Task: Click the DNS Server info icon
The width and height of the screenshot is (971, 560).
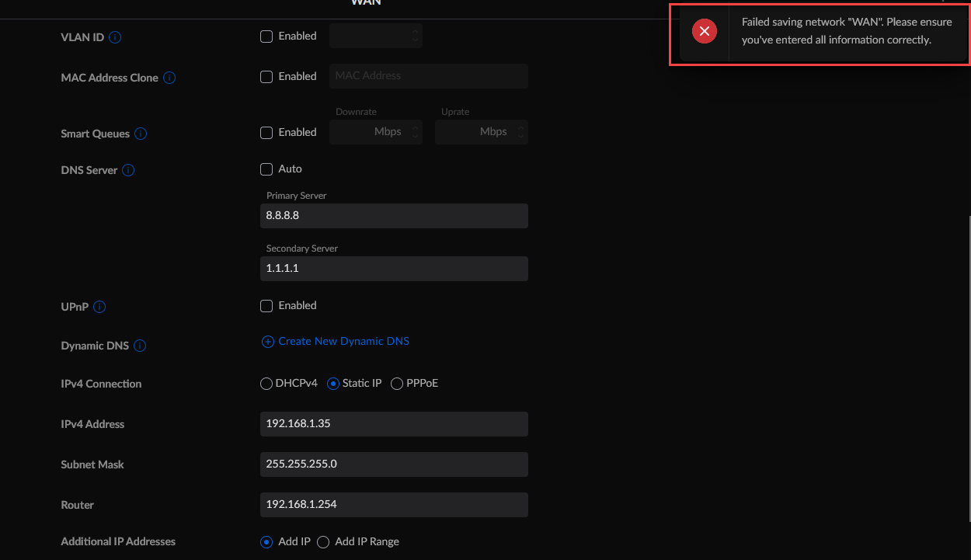Action: 128,170
